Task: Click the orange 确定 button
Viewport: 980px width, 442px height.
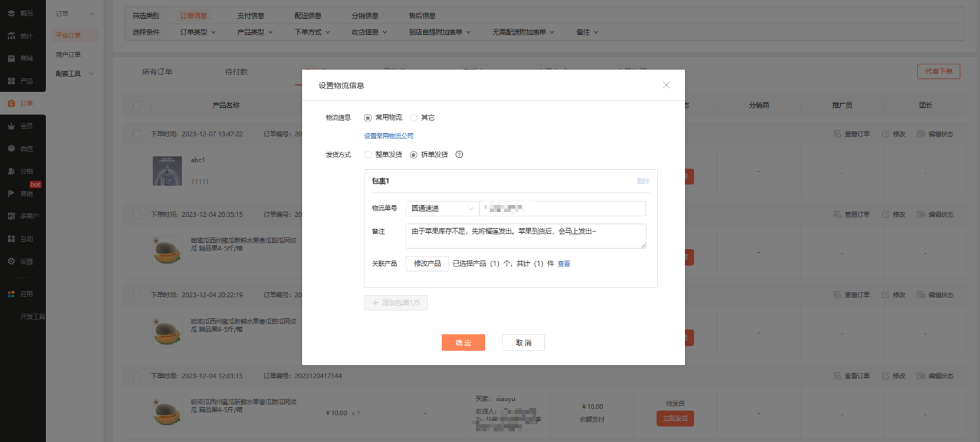Action: (x=463, y=342)
